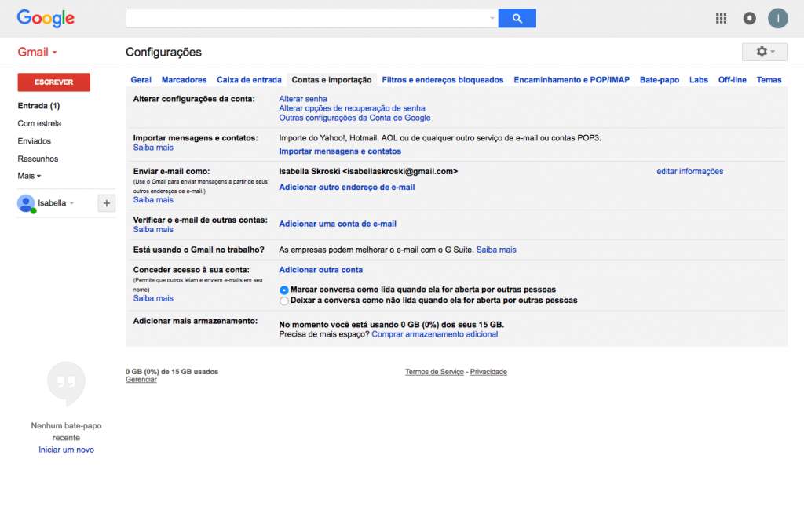Click Gerenciar storage link
Image resolution: width=804 pixels, height=532 pixels.
(x=141, y=380)
